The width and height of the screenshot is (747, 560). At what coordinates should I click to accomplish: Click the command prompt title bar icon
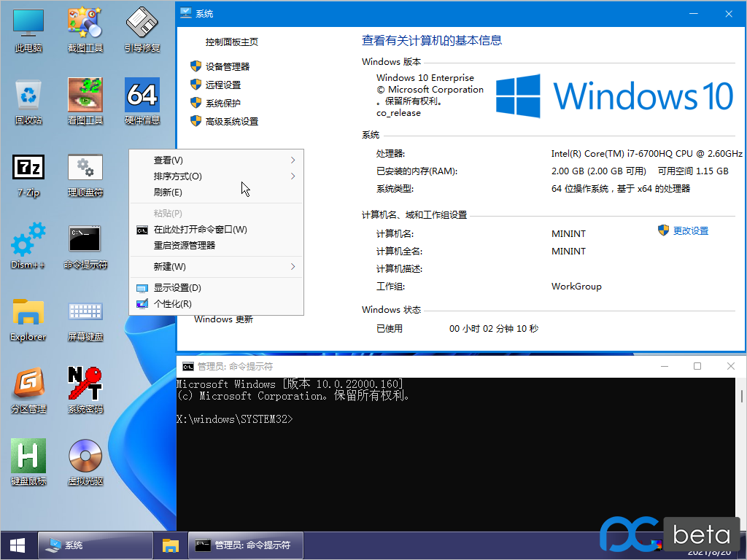(x=188, y=366)
